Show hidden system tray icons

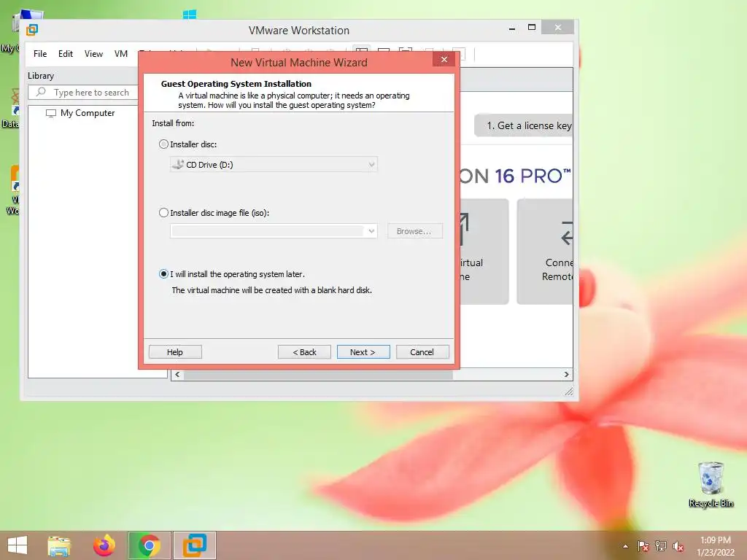click(x=625, y=546)
